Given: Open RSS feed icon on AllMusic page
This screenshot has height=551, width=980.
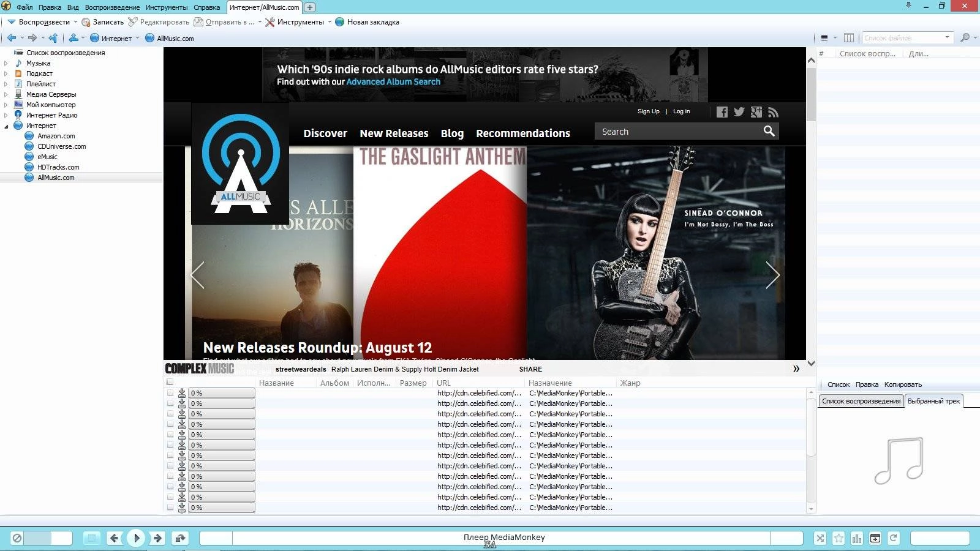Looking at the screenshot, I should (774, 112).
